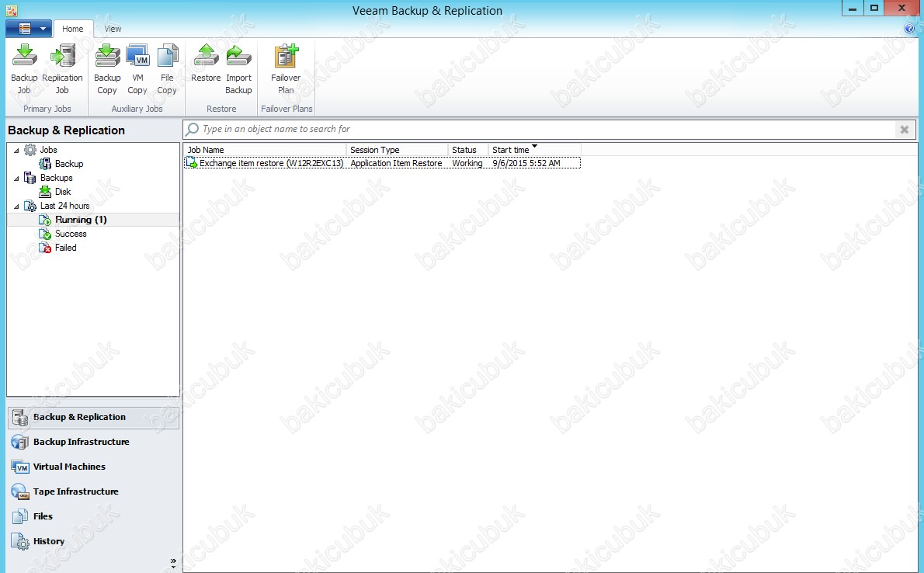Screen dimensions: 924x573
Task: Open Running (1) sessions list
Action: point(81,219)
